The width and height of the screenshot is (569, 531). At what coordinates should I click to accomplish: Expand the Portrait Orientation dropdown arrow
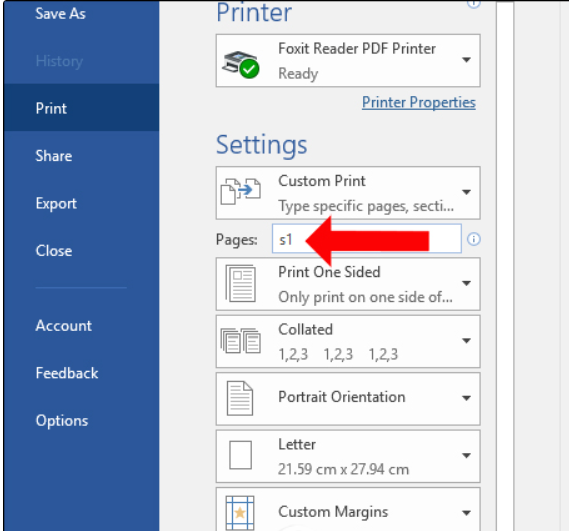click(466, 398)
